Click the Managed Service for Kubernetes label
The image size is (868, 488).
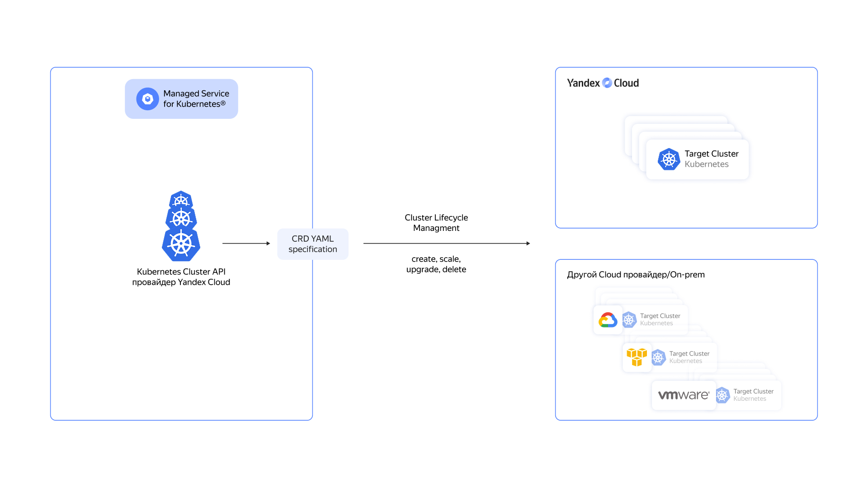(x=196, y=99)
